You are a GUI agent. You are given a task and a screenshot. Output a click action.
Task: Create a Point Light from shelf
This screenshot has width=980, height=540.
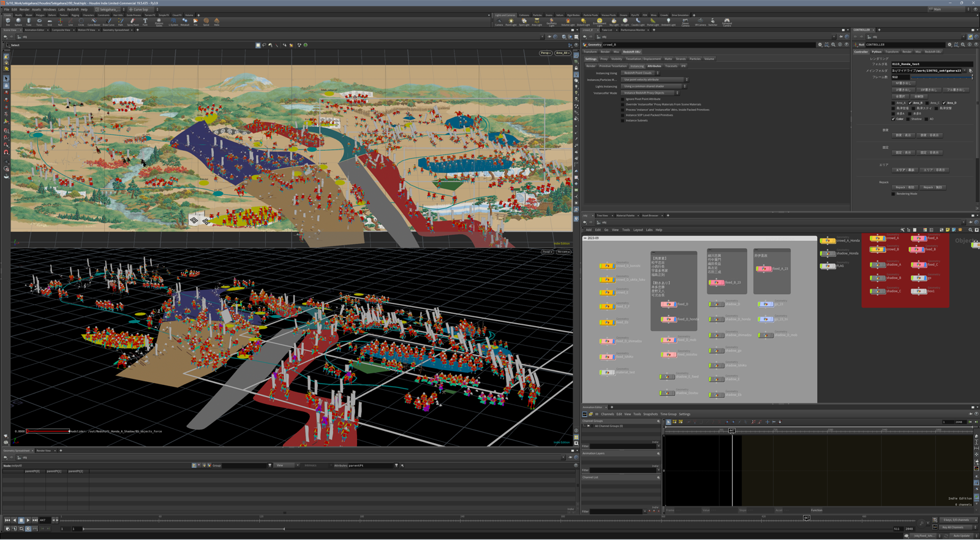pyautogui.click(x=511, y=21)
